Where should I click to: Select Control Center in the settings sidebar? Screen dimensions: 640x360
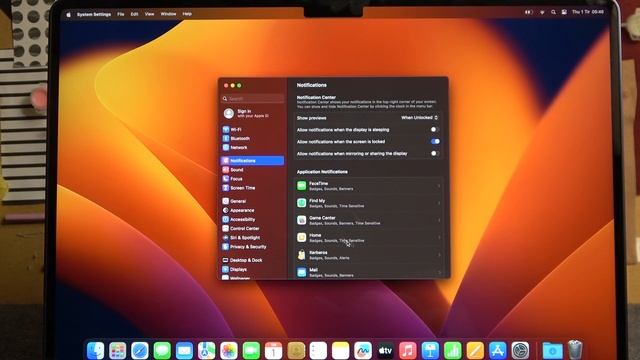tap(252, 229)
